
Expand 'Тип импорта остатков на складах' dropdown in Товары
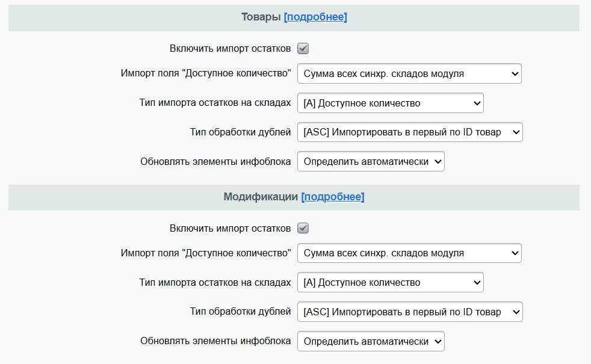(390, 103)
